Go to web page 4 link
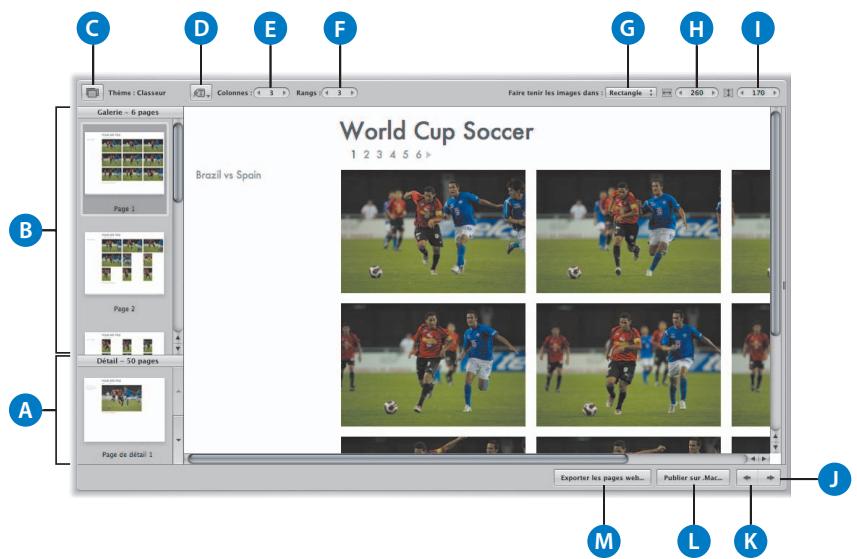The height and width of the screenshot is (559, 857). pyautogui.click(x=392, y=155)
